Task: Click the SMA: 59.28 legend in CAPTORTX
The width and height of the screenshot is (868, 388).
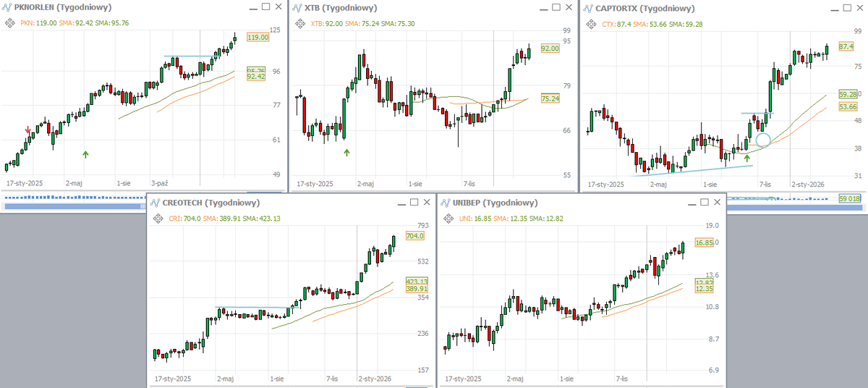Action: (x=687, y=23)
